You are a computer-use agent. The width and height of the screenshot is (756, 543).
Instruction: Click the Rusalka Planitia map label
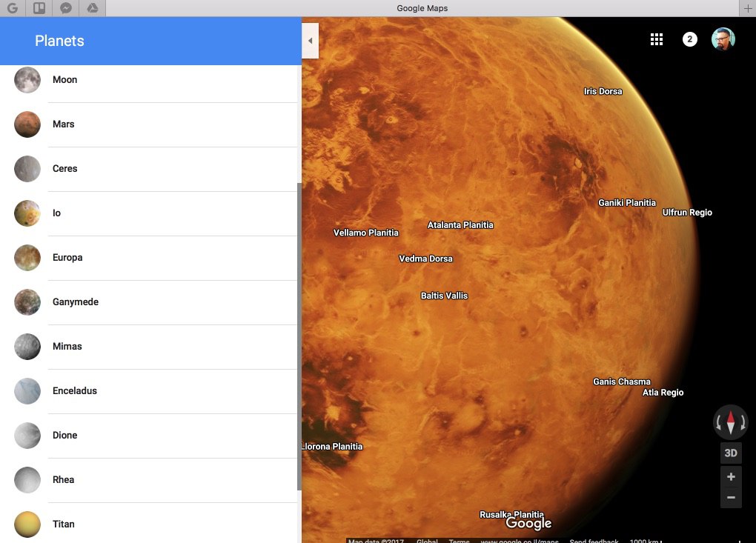[511, 515]
